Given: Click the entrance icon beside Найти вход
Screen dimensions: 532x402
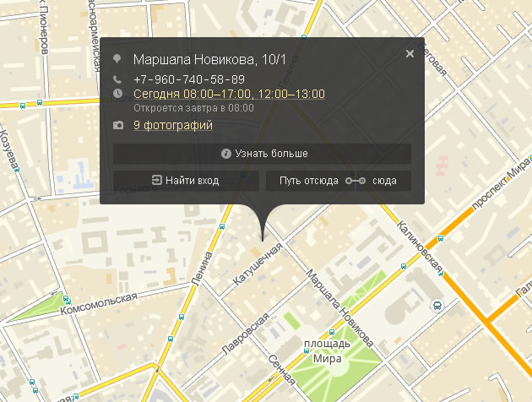Looking at the screenshot, I should pyautogui.click(x=156, y=180).
